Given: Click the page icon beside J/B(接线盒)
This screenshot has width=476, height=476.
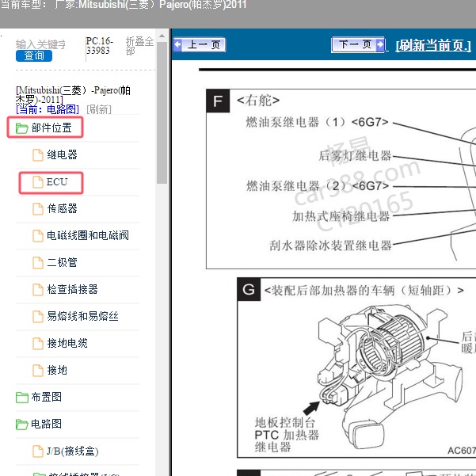Looking at the screenshot, I should coord(38,451).
